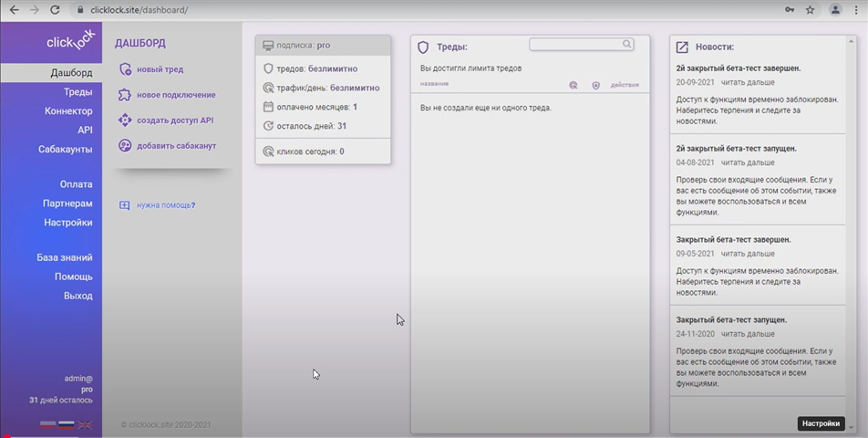Image resolution: width=868 pixels, height=438 pixels.
Task: Click the threads search input field
Action: (574, 44)
